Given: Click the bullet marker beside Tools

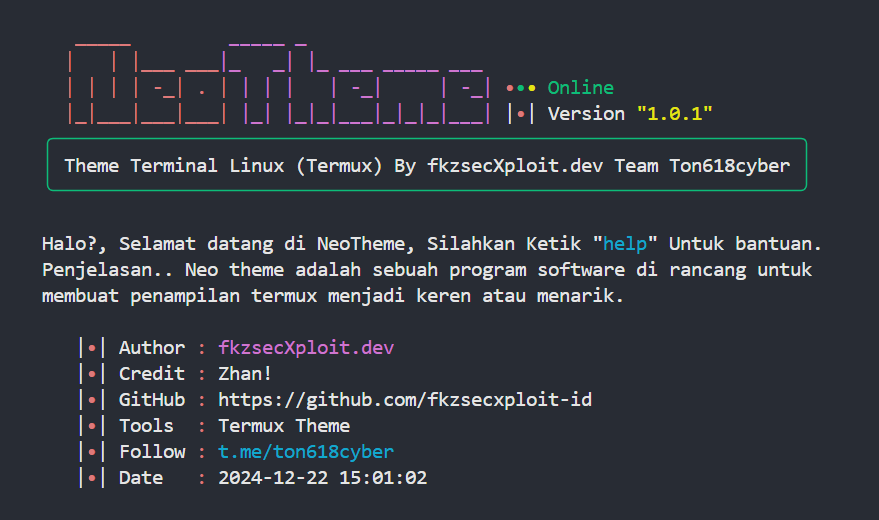Looking at the screenshot, I should [x=92, y=426].
